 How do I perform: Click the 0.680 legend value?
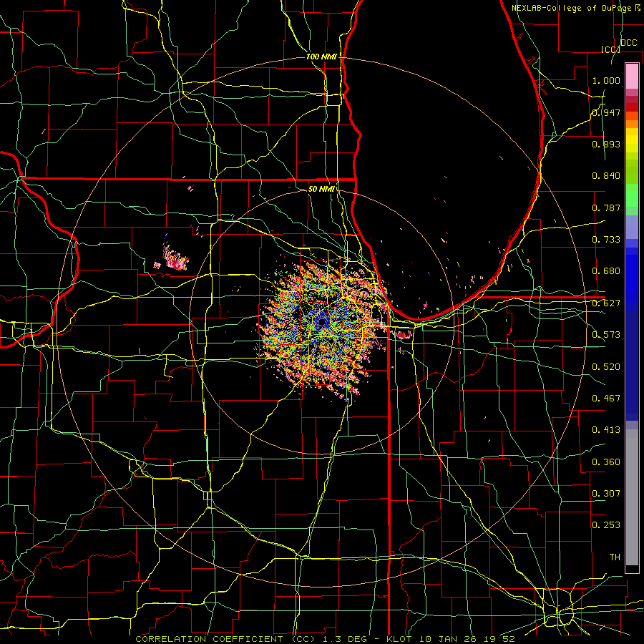click(x=606, y=271)
